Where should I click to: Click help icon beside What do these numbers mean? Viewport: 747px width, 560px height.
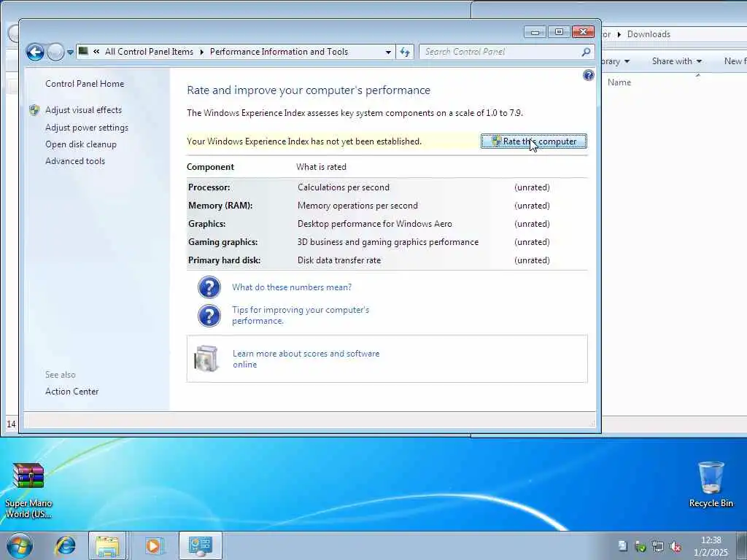click(x=209, y=287)
